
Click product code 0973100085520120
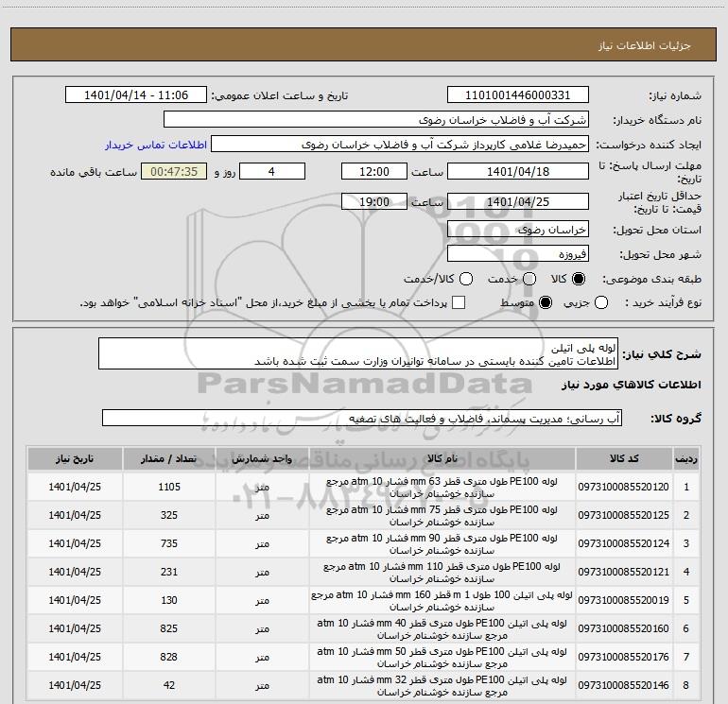click(624, 487)
